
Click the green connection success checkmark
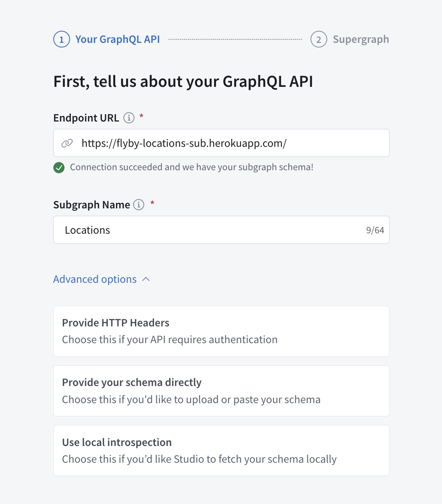click(59, 167)
